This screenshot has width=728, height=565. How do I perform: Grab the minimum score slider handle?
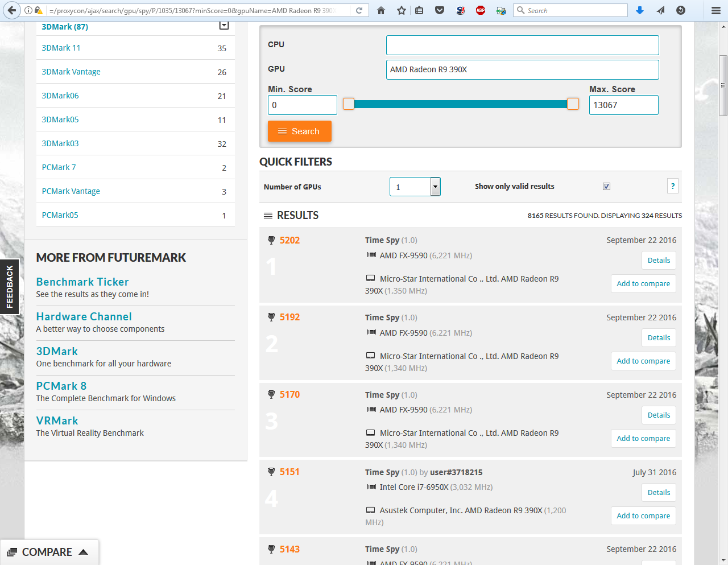pos(349,104)
